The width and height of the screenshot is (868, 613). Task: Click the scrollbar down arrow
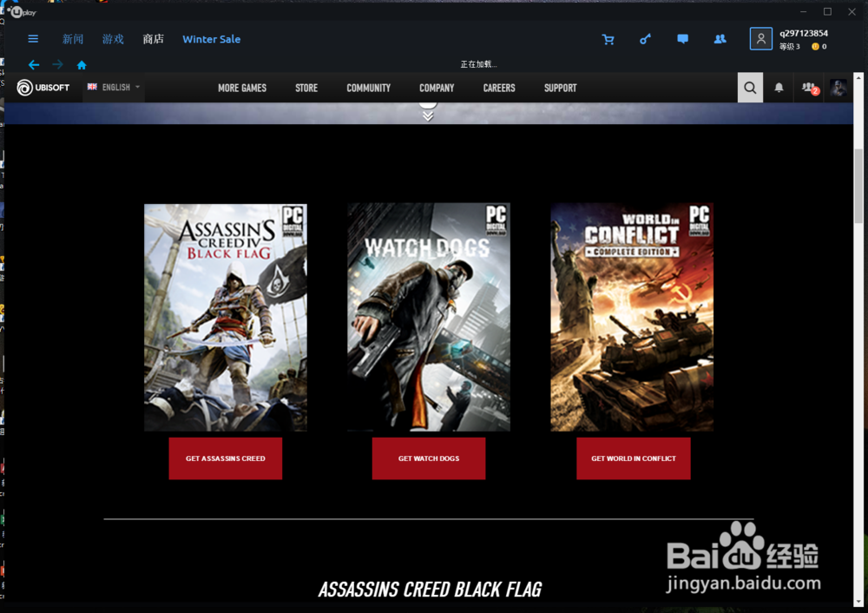(858, 602)
